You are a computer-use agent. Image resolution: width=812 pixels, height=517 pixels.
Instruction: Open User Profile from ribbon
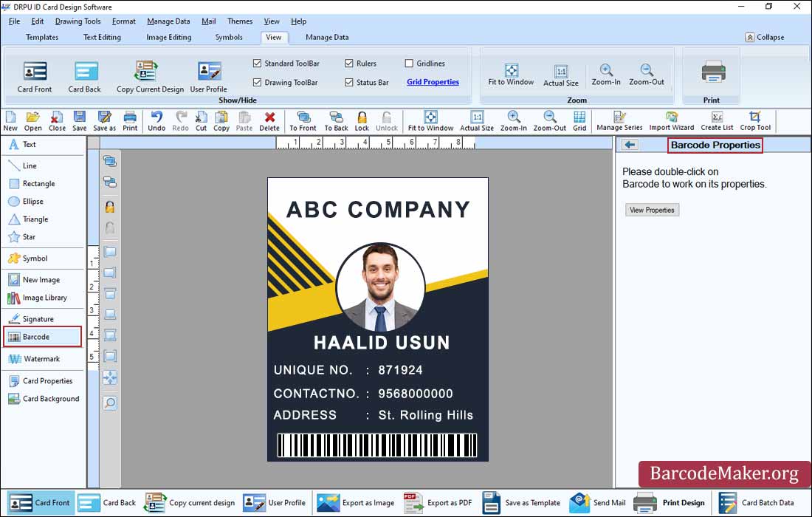point(208,77)
